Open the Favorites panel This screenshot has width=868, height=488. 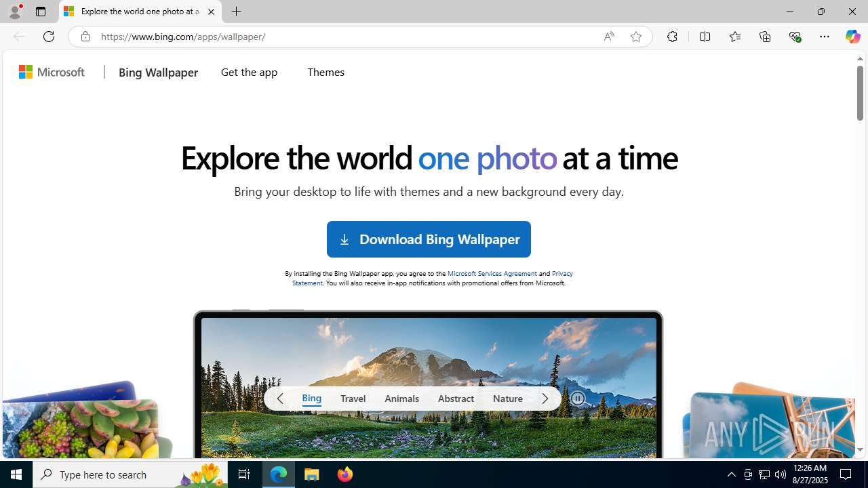tap(735, 37)
